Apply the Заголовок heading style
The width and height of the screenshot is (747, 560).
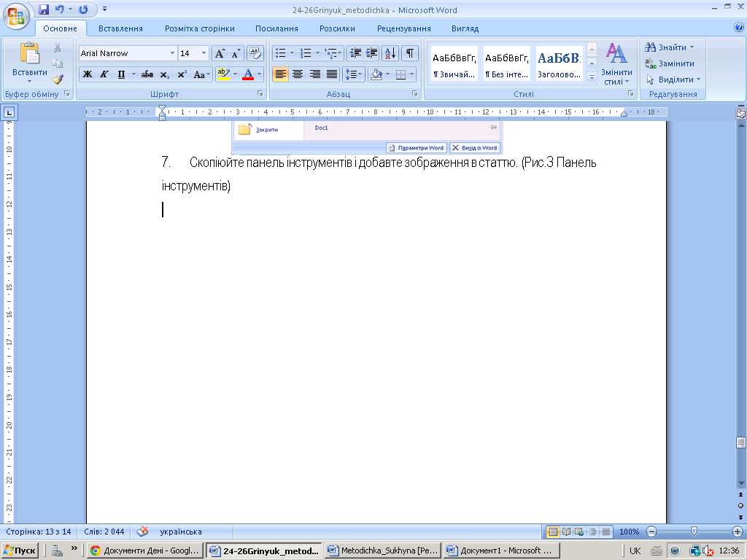click(x=559, y=64)
